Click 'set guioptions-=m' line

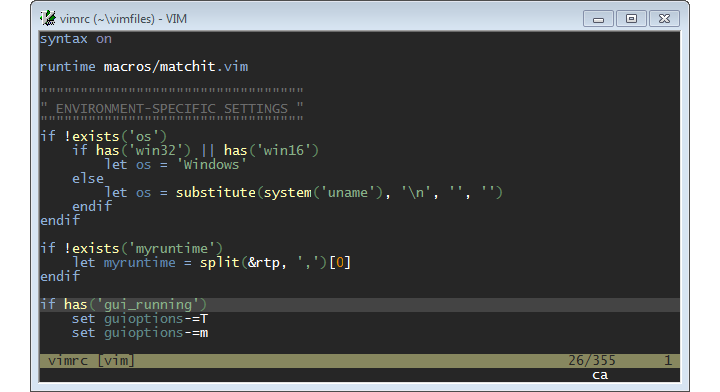tap(140, 333)
